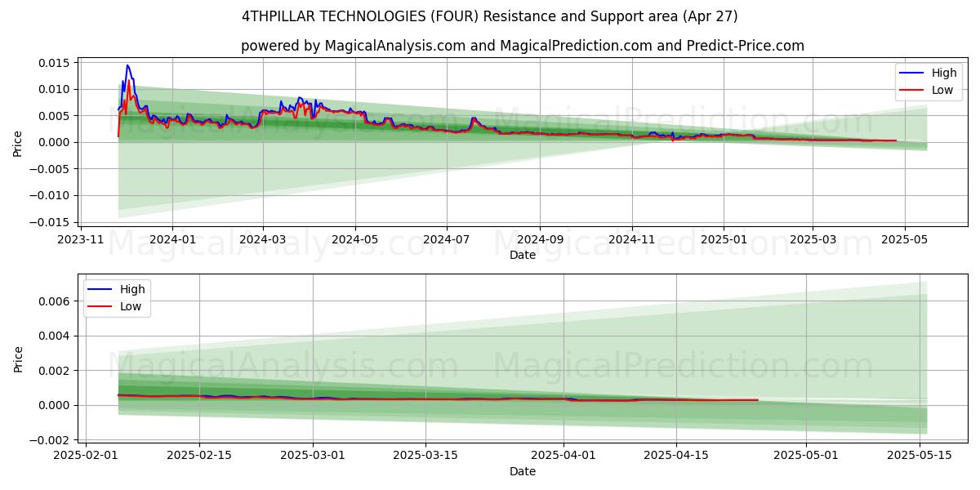Click the bottom chart 'Price' axis title
The image size is (980, 490).
click(18, 359)
